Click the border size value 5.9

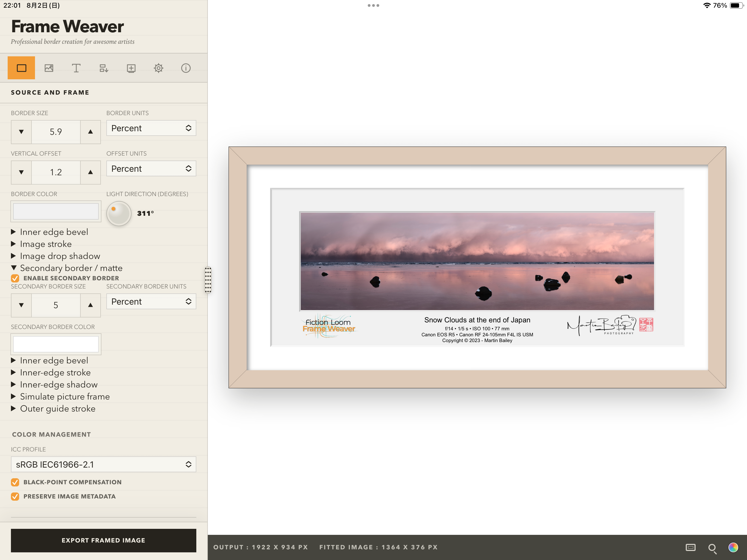(x=56, y=132)
